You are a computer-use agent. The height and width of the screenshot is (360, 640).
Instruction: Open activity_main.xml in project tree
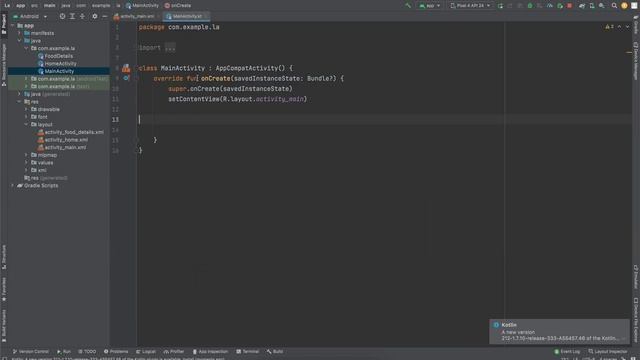point(62,147)
